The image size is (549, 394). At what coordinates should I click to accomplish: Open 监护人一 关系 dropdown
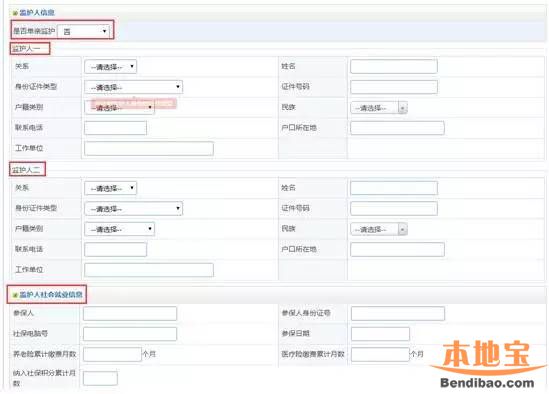point(110,67)
